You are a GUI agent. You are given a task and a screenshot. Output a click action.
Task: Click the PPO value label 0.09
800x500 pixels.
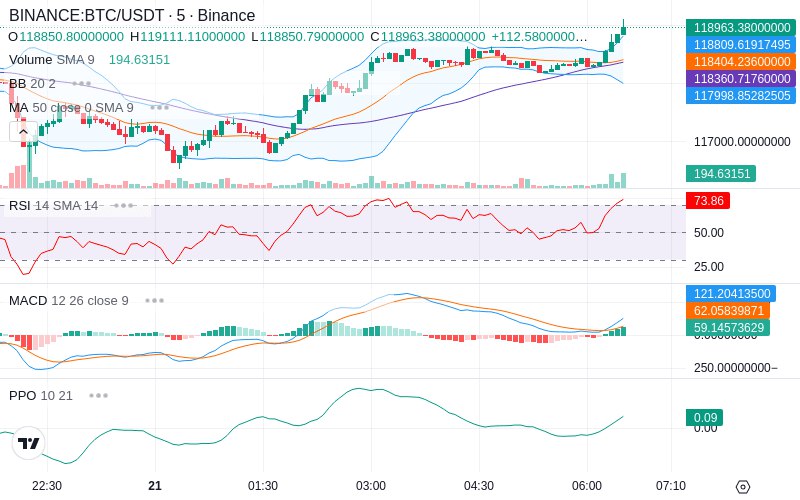[x=705, y=417]
